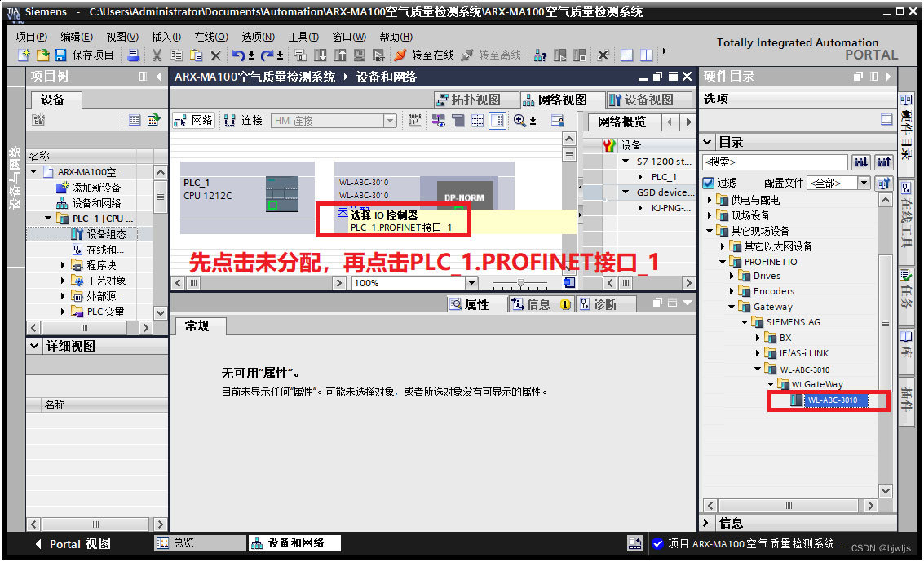The height and width of the screenshot is (562, 924).
Task: Cut selection with scissors icon
Action: coord(157,55)
